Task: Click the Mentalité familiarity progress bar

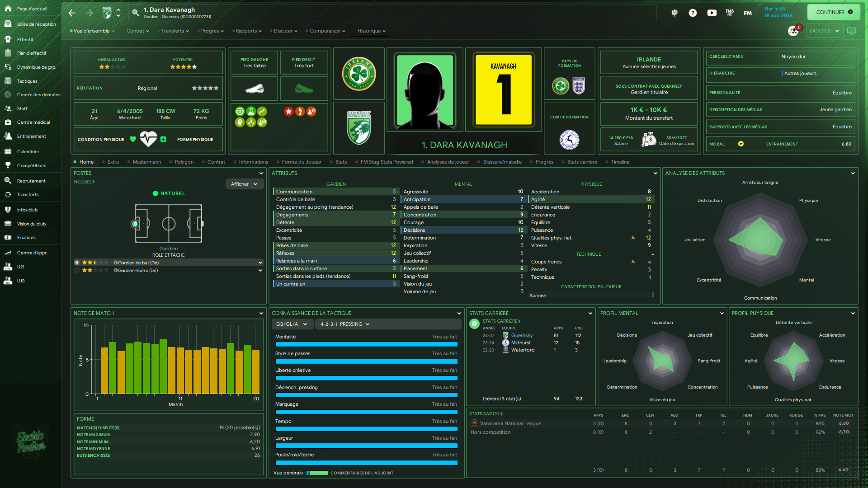Action: (366, 344)
